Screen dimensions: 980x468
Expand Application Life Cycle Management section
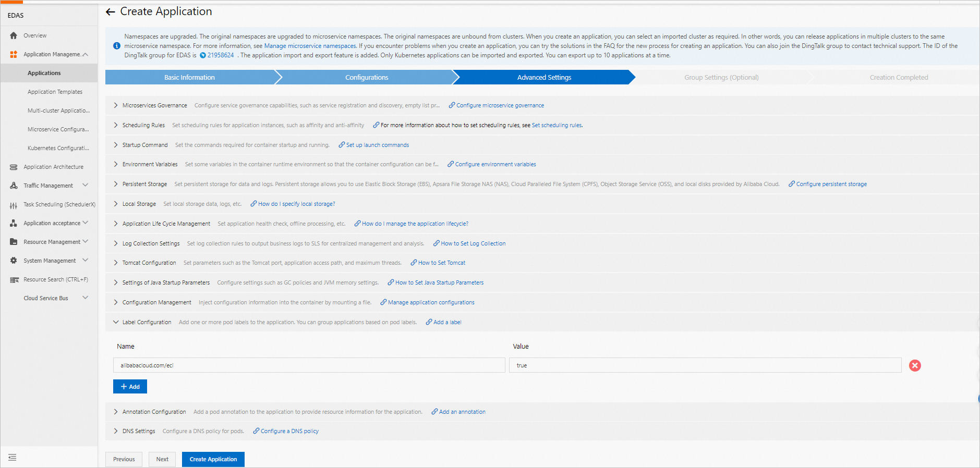[x=116, y=224]
